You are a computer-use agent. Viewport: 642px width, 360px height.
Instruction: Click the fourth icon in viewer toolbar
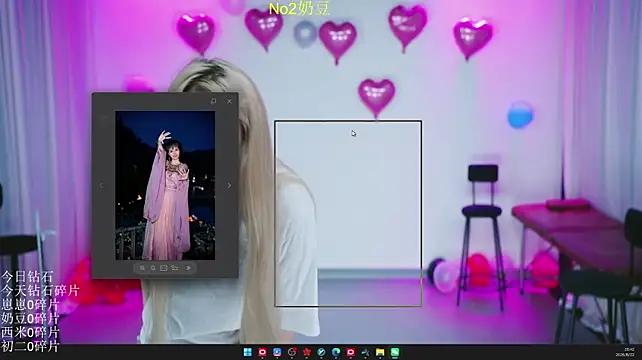[175, 268]
